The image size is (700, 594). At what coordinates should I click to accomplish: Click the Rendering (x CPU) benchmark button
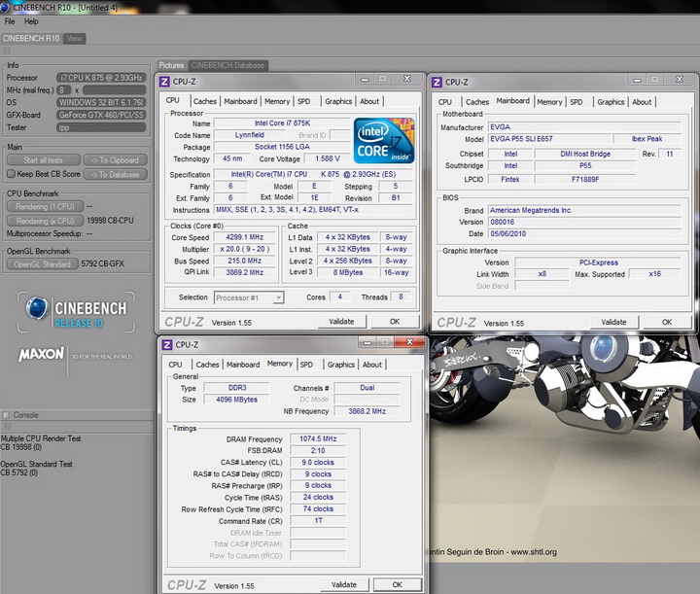coord(45,220)
